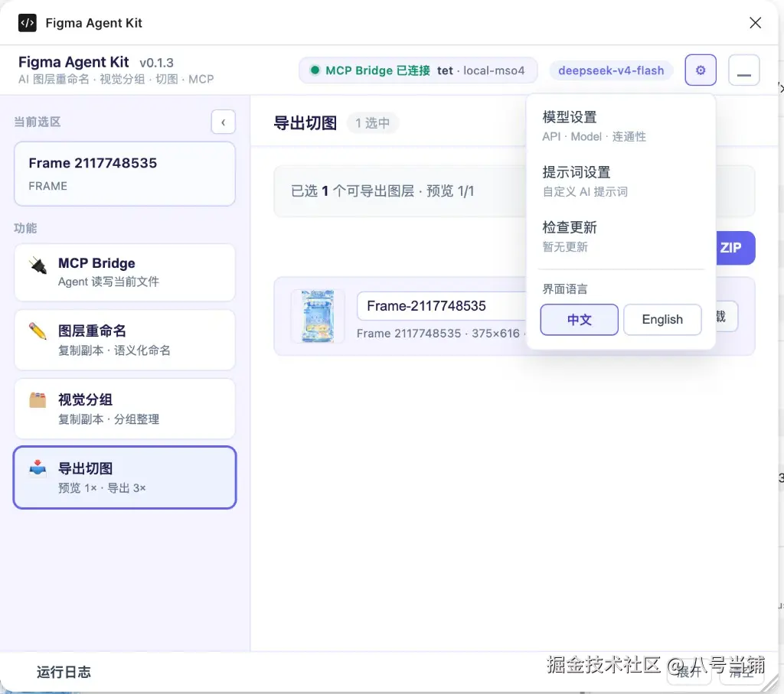Collapse the sidebar with the chevron button
784x694 pixels.
(x=223, y=122)
